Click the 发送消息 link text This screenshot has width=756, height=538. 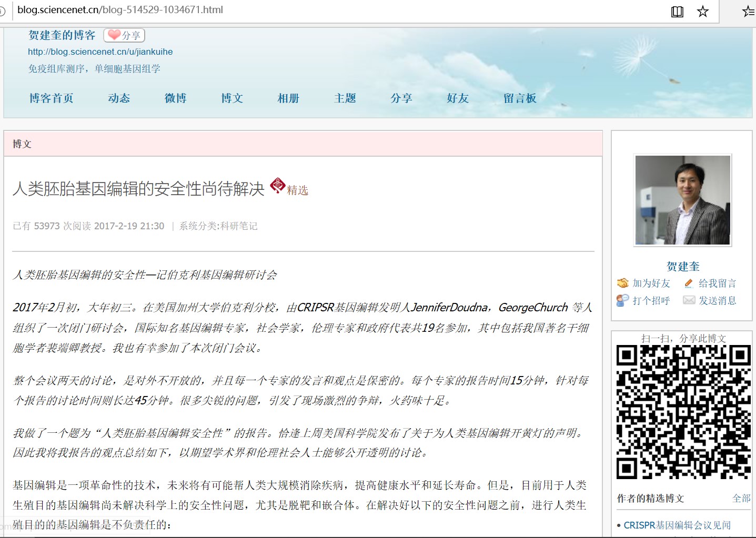click(x=717, y=301)
